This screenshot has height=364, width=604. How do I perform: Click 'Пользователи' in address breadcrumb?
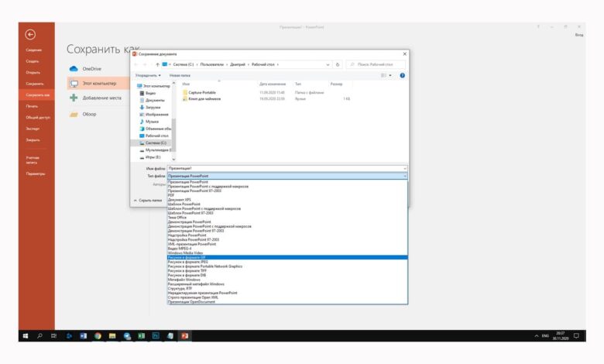click(x=212, y=64)
